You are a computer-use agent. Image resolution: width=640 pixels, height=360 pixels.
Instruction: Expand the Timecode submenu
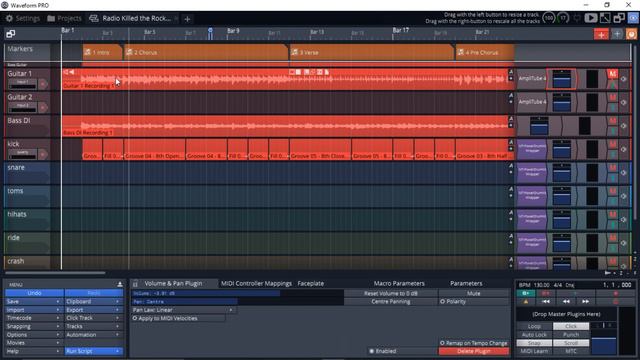click(34, 318)
